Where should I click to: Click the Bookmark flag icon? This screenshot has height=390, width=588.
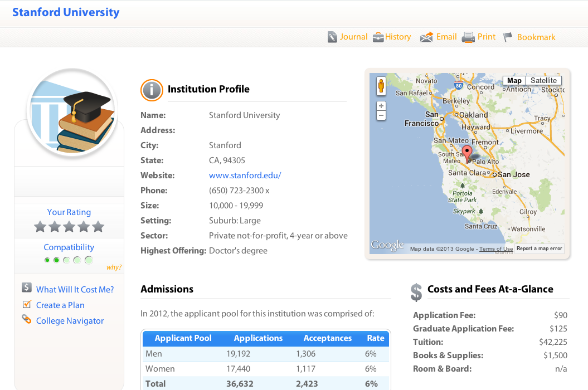[x=508, y=37]
